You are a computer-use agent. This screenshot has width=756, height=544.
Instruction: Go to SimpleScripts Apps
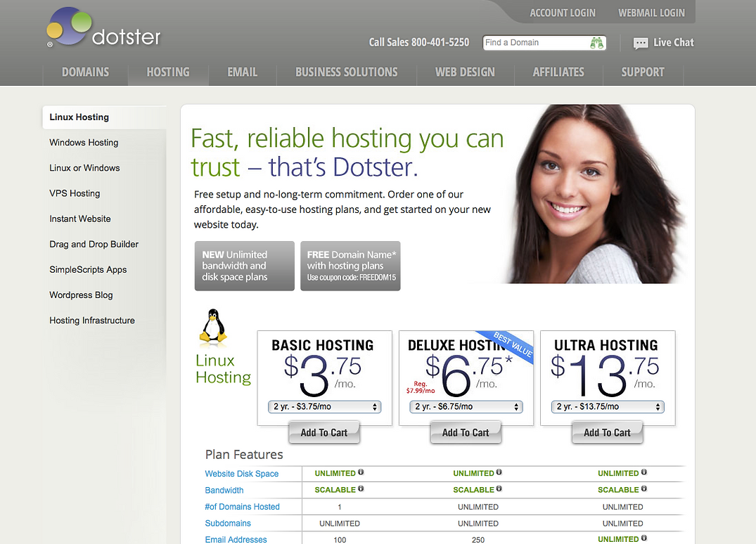[88, 270]
